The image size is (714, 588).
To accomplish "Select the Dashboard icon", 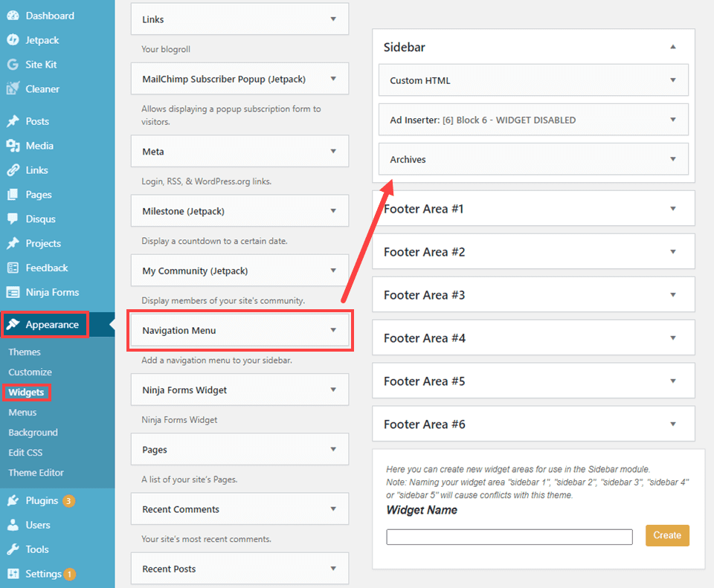I will tap(13, 15).
